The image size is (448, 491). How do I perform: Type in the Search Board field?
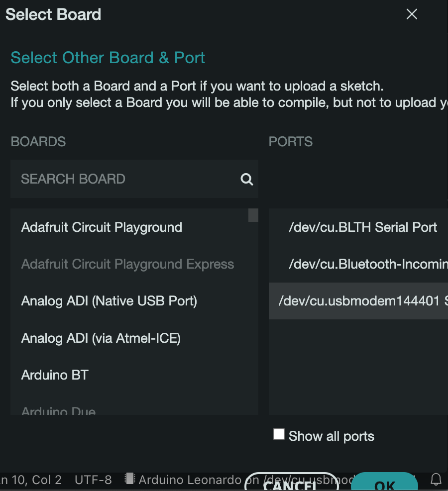(x=124, y=179)
